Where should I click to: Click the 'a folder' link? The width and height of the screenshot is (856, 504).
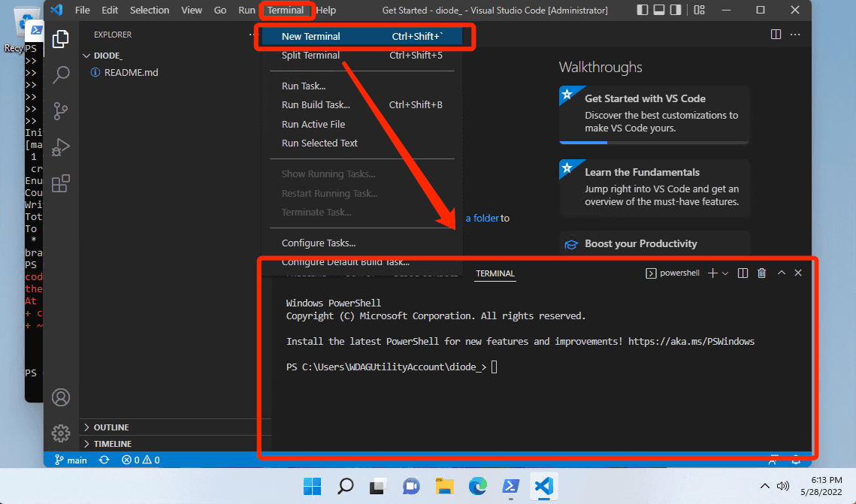(482, 218)
